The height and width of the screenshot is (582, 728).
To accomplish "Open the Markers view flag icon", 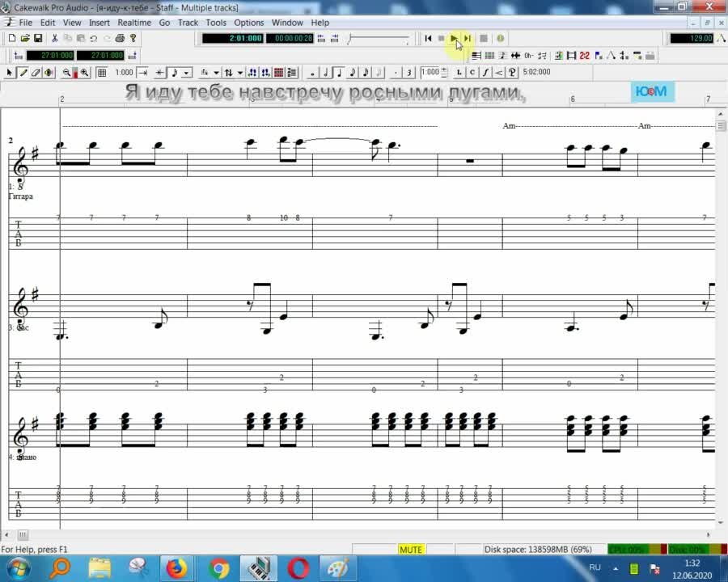I will (x=598, y=56).
